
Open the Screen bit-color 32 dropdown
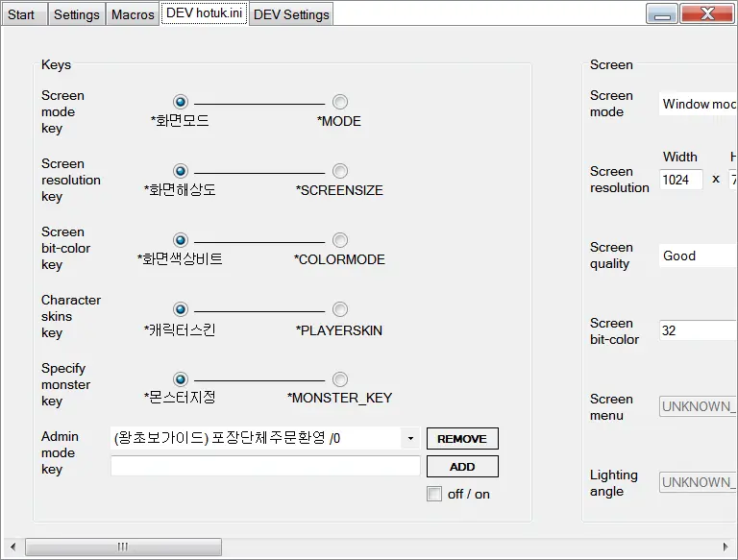[698, 330]
